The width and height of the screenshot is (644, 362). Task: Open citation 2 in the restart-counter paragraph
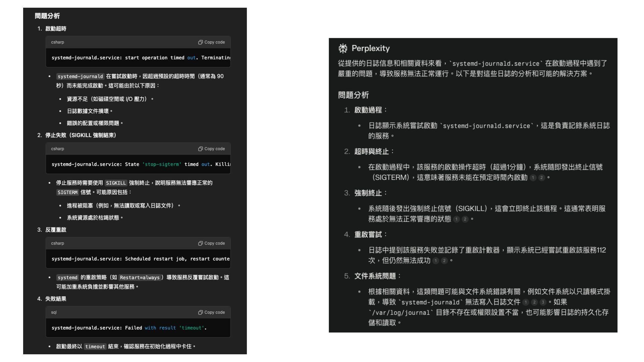[444, 261]
